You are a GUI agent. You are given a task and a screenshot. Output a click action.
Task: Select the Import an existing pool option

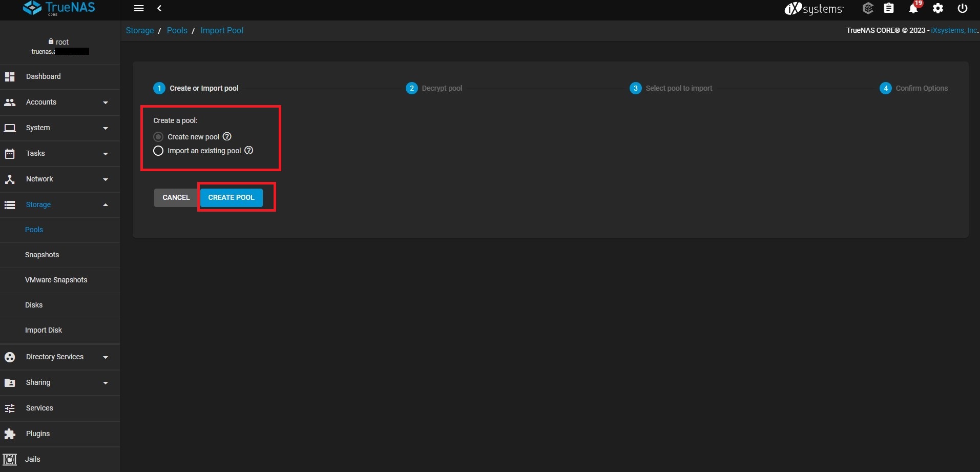click(x=158, y=151)
